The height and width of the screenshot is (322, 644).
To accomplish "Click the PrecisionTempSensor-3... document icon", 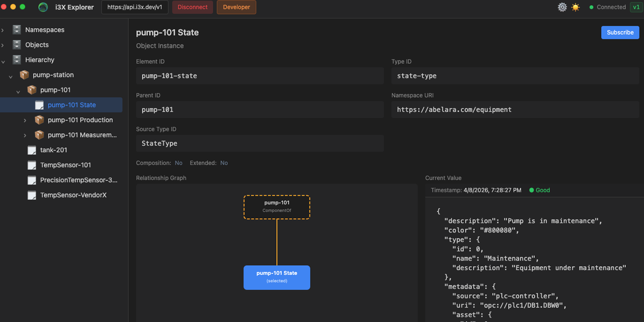I will coord(32,180).
